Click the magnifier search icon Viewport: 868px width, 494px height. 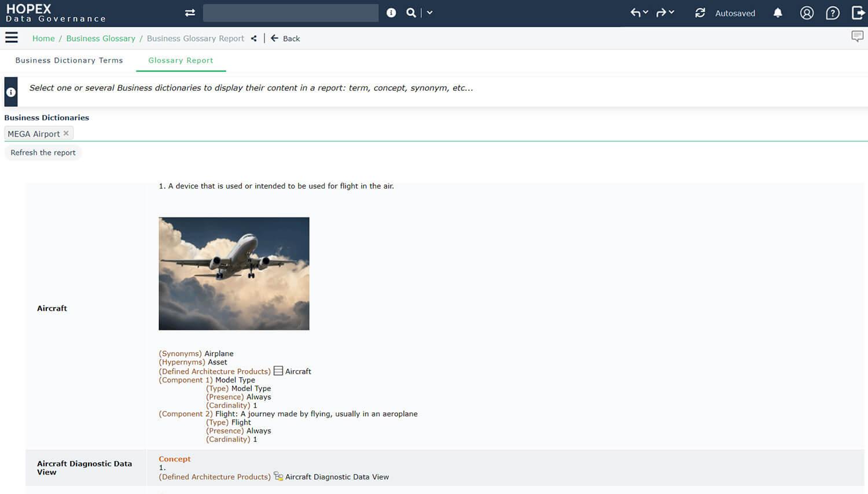click(411, 13)
